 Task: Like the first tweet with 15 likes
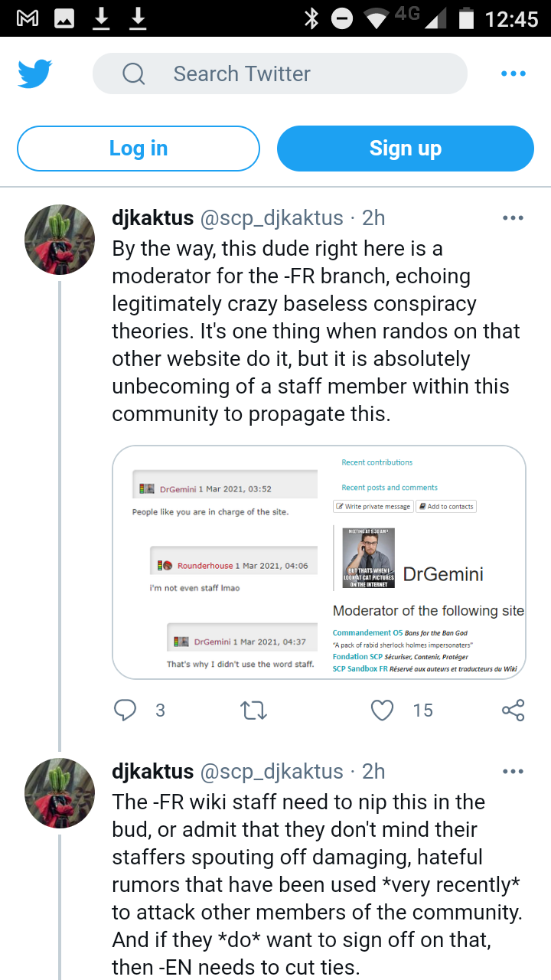click(382, 710)
